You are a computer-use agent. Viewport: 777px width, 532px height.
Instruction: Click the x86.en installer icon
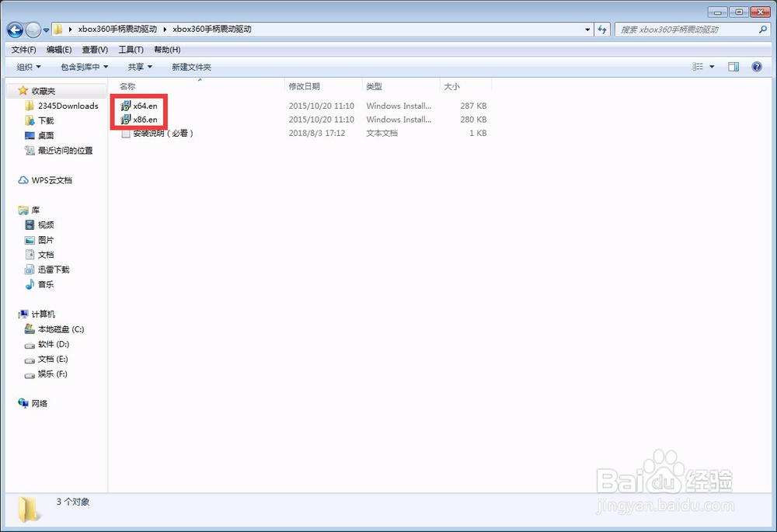126,120
